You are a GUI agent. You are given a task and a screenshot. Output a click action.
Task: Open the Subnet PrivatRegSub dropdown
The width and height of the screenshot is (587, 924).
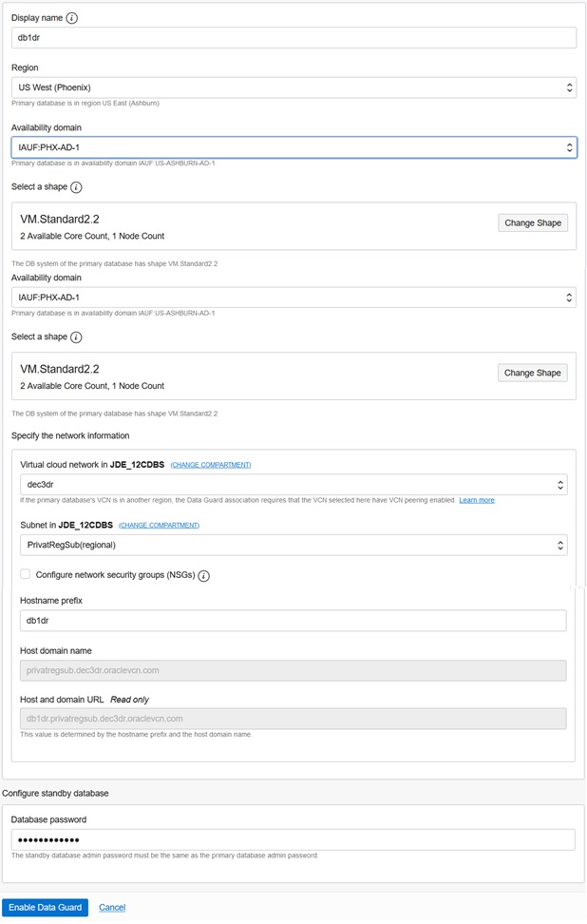coord(293,546)
